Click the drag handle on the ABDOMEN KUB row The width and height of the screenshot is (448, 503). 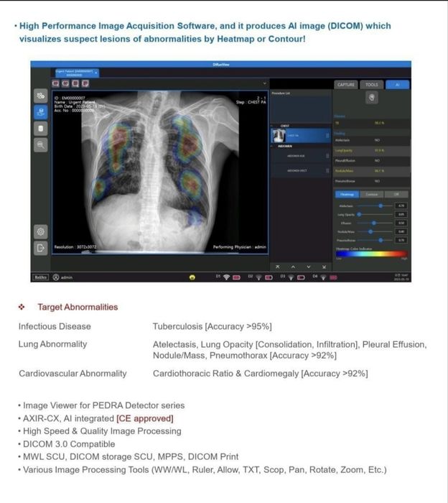tap(327, 156)
